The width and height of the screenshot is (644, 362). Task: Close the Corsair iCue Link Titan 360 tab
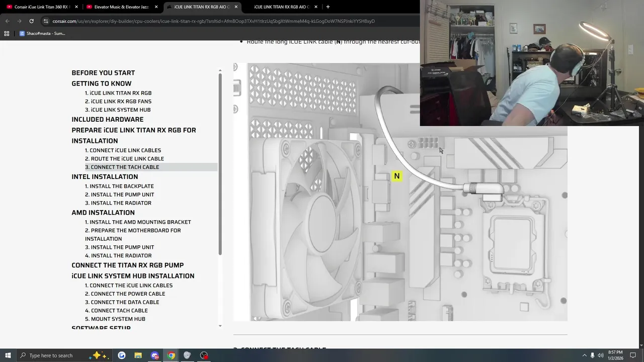[76, 7]
